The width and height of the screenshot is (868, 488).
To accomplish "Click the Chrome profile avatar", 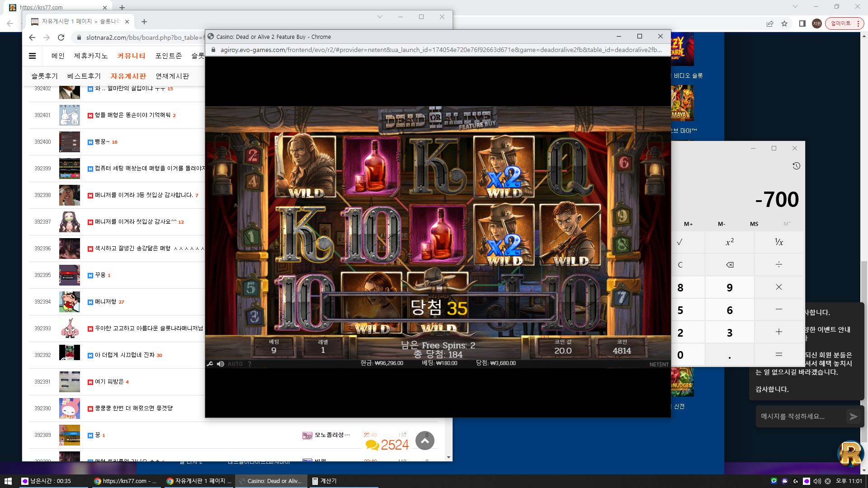I will click(817, 23).
